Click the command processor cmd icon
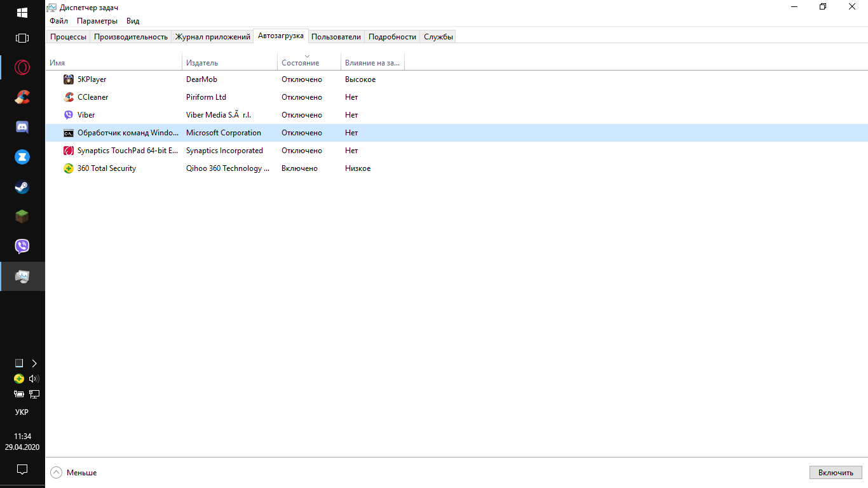The height and width of the screenshot is (488, 868). [x=69, y=133]
